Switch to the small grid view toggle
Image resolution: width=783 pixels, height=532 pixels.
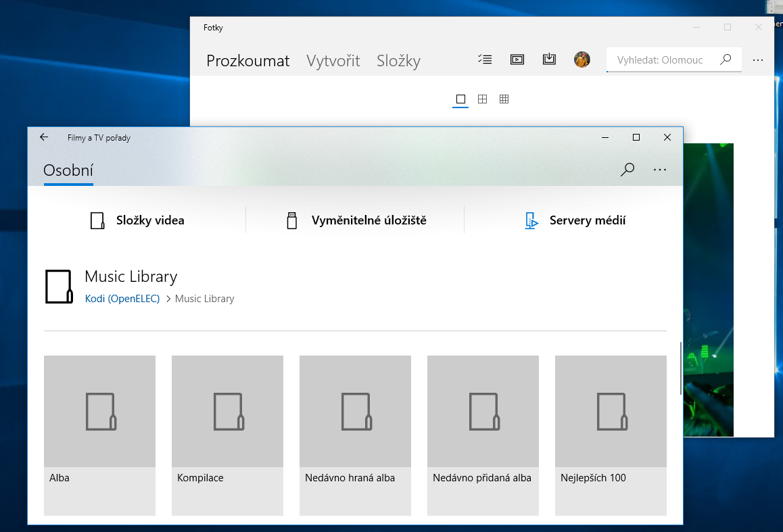coord(504,99)
